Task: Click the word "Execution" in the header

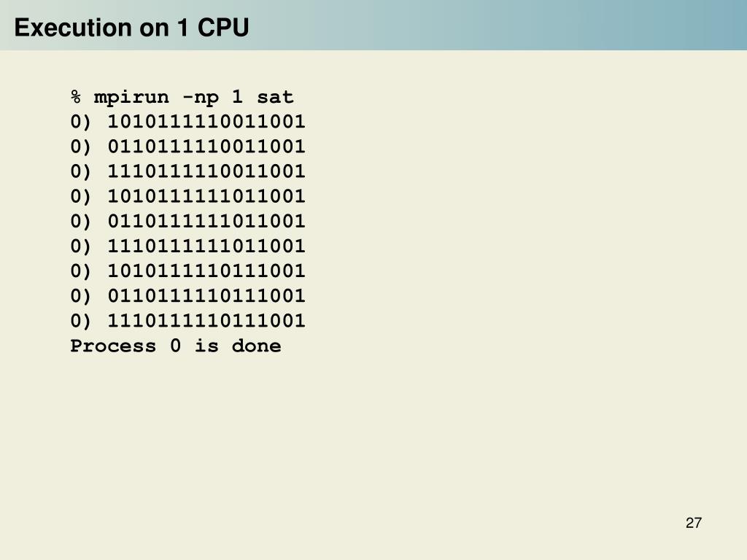Action: tap(74, 27)
